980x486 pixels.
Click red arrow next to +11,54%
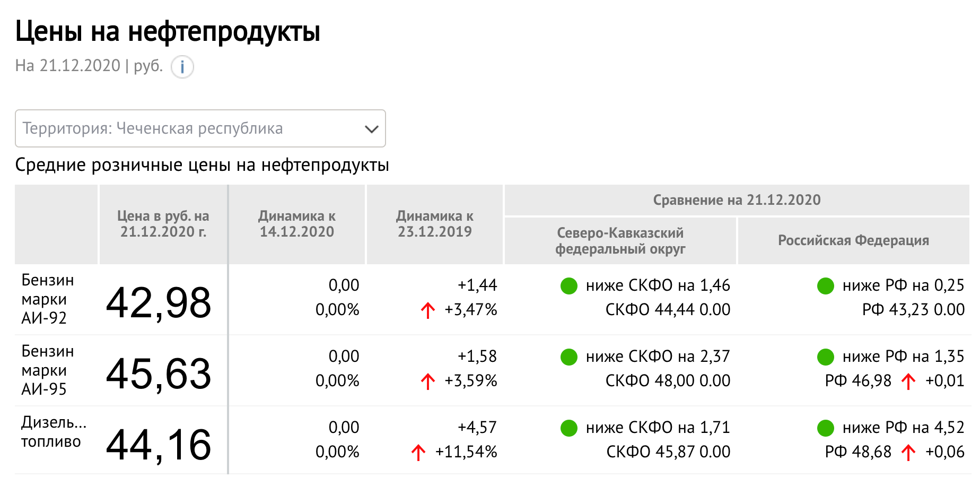coord(418,452)
